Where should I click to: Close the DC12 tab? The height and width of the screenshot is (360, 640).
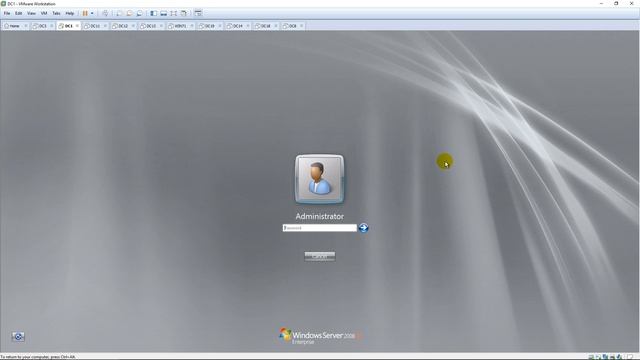[x=133, y=26]
